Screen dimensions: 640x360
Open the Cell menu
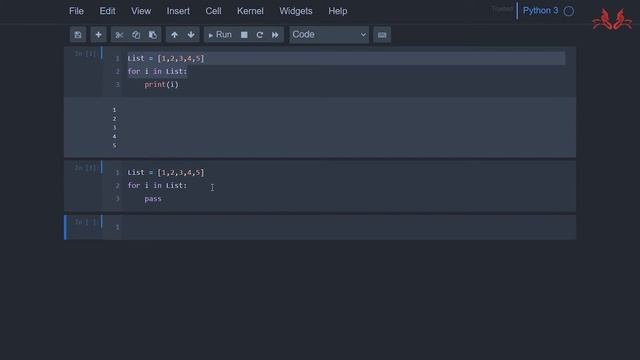click(x=213, y=11)
